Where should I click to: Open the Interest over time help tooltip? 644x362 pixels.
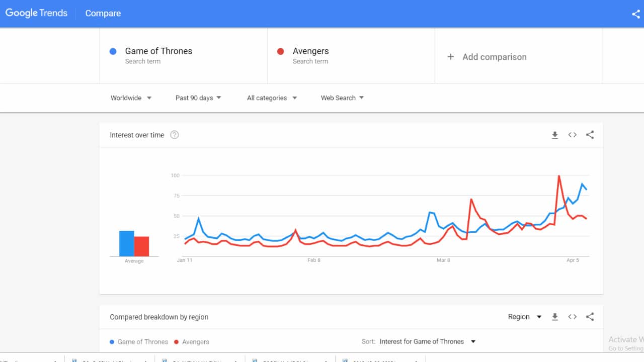click(x=174, y=135)
